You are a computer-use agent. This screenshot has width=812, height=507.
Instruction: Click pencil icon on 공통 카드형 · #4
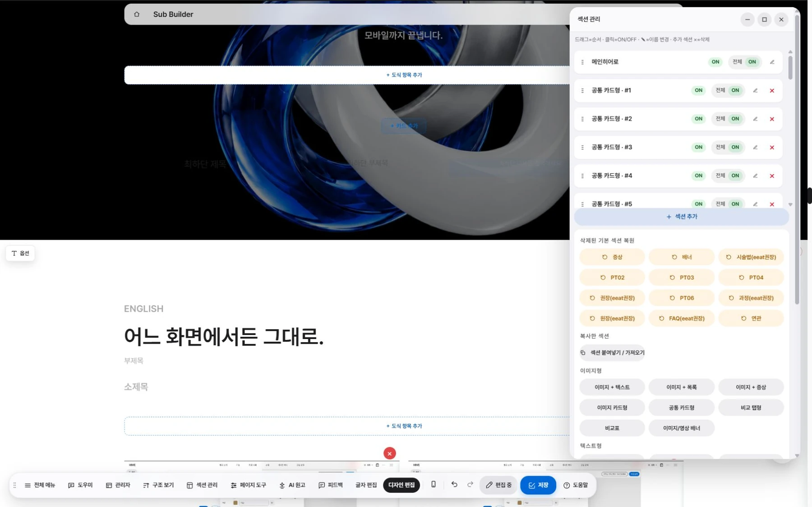[755, 176]
